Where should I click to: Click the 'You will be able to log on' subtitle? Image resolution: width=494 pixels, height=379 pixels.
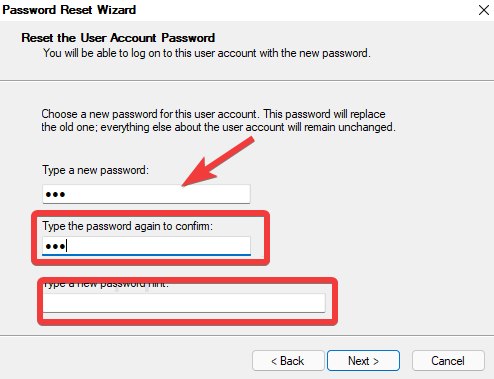207,53
